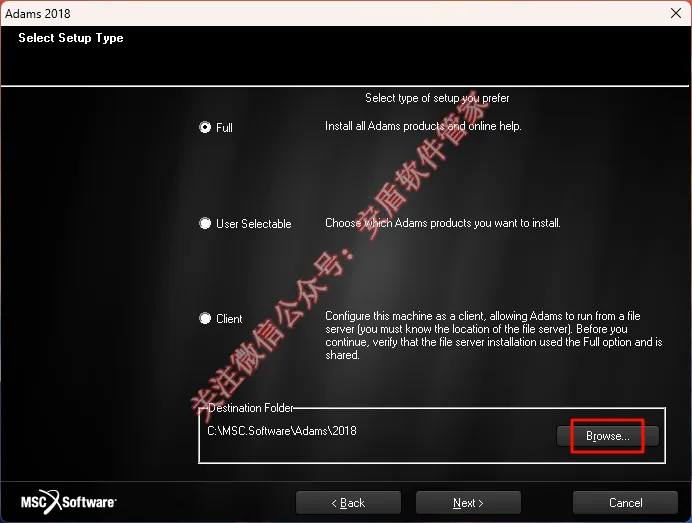Cancel the Adams 2018 installation
The image size is (692, 523).
tap(625, 503)
